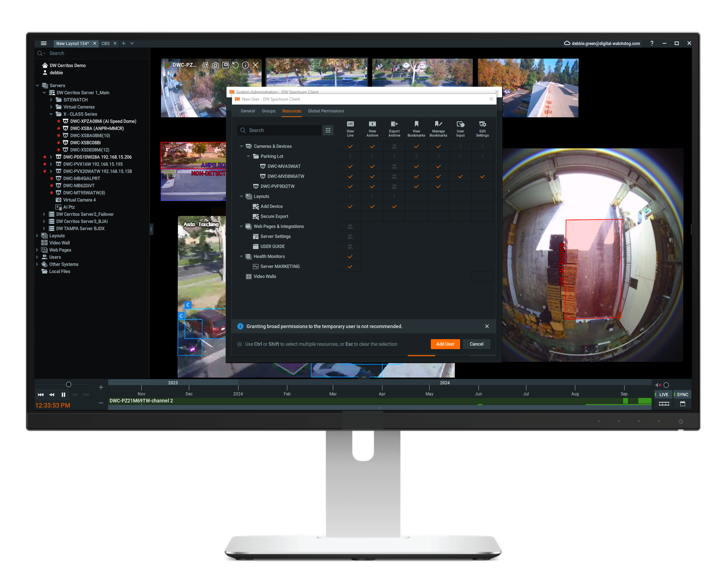728x586 pixels.
Task: Select the Resources tab
Action: [x=292, y=111]
